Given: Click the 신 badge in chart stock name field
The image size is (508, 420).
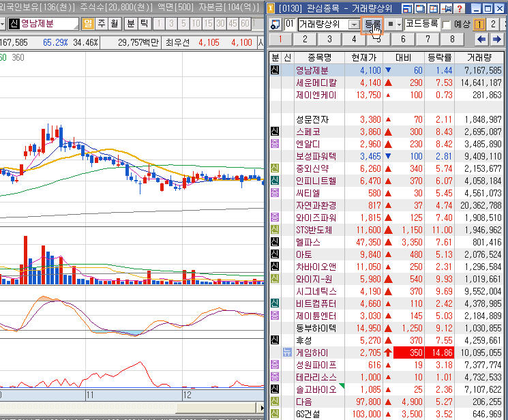Looking at the screenshot, I should pos(14,24).
